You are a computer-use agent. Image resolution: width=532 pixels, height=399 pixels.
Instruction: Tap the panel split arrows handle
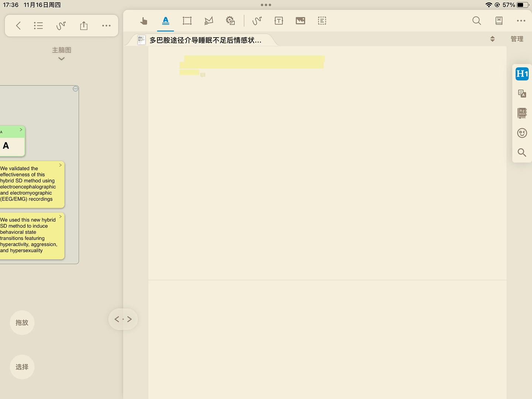point(123,319)
